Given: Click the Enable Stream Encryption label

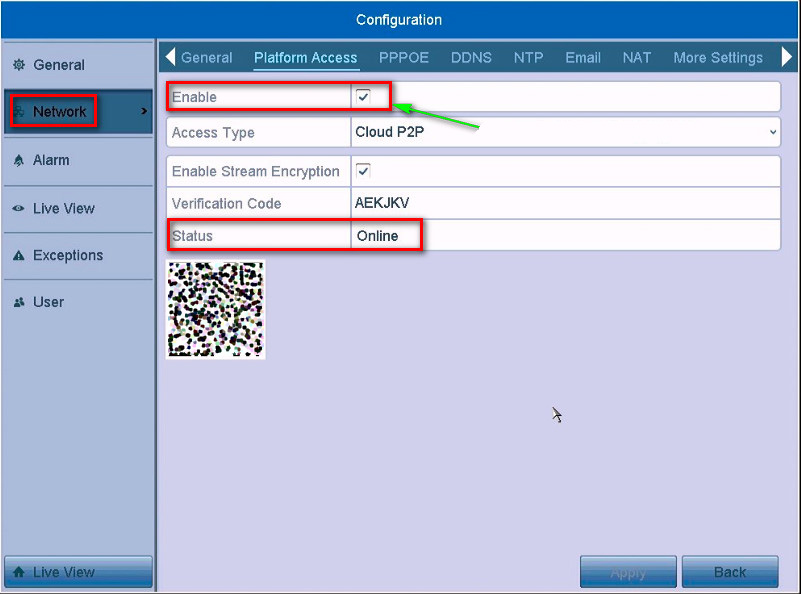Looking at the screenshot, I should pyautogui.click(x=255, y=171).
